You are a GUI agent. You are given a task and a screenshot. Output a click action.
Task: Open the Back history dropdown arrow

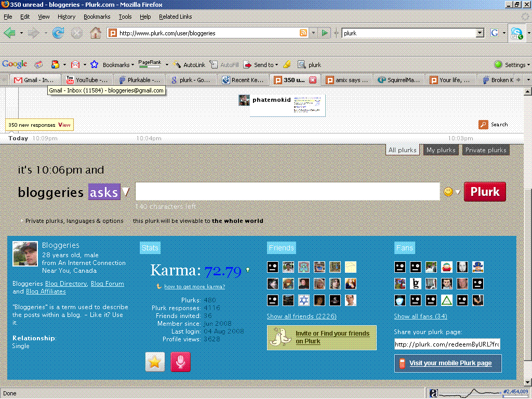(x=21, y=33)
